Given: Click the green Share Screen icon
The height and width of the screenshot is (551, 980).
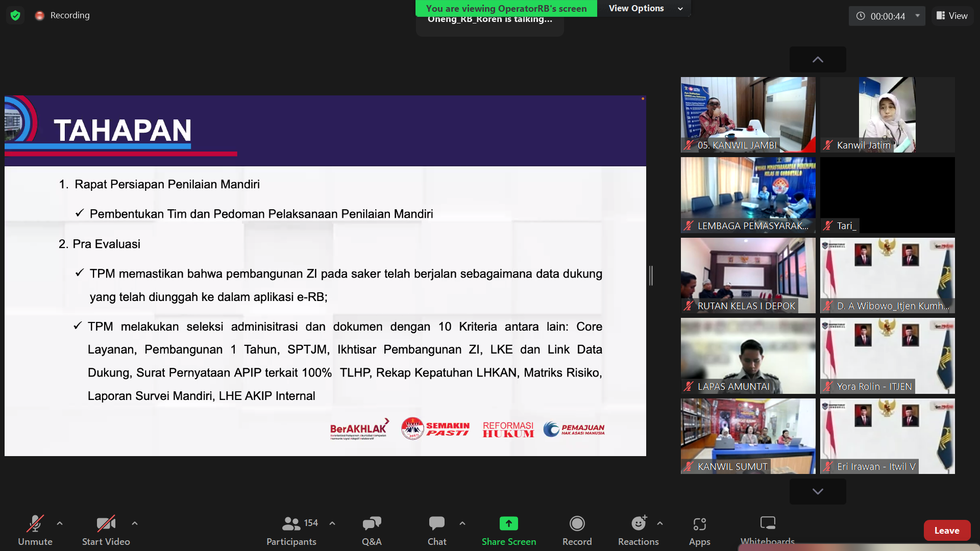Looking at the screenshot, I should [x=508, y=523].
